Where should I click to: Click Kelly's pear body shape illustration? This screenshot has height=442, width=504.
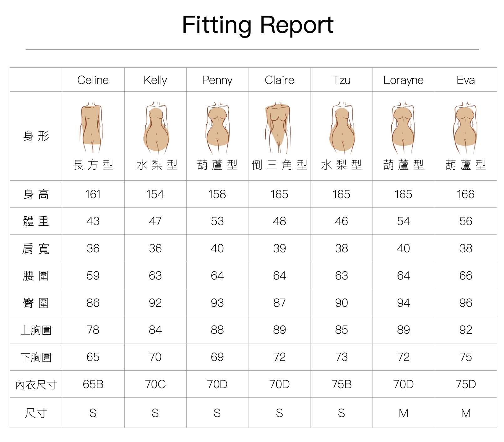point(156,128)
